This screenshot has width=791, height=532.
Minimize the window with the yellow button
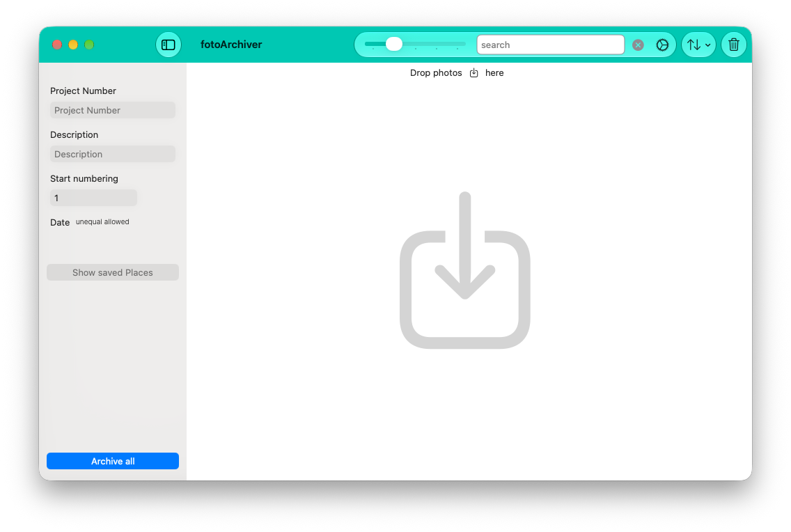[x=73, y=45]
